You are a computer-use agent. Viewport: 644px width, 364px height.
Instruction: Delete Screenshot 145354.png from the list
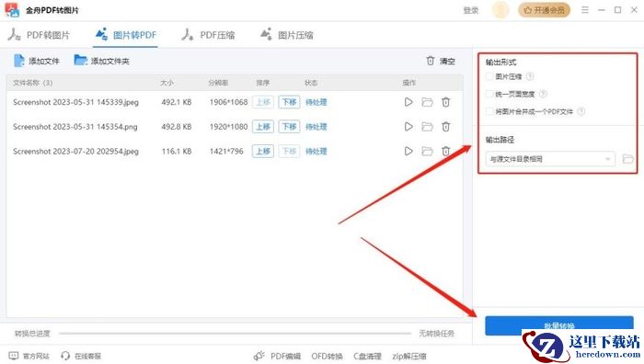(445, 127)
